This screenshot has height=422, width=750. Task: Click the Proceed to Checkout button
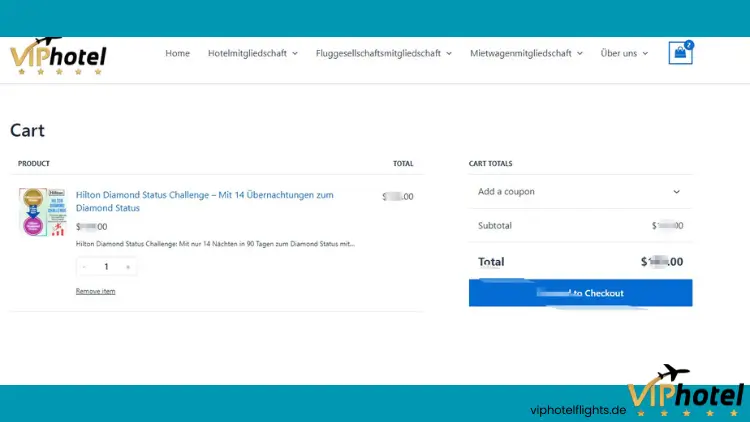[580, 293]
